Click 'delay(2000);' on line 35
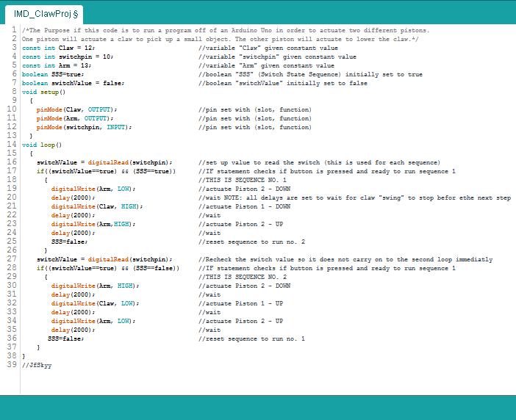 click(x=73, y=330)
